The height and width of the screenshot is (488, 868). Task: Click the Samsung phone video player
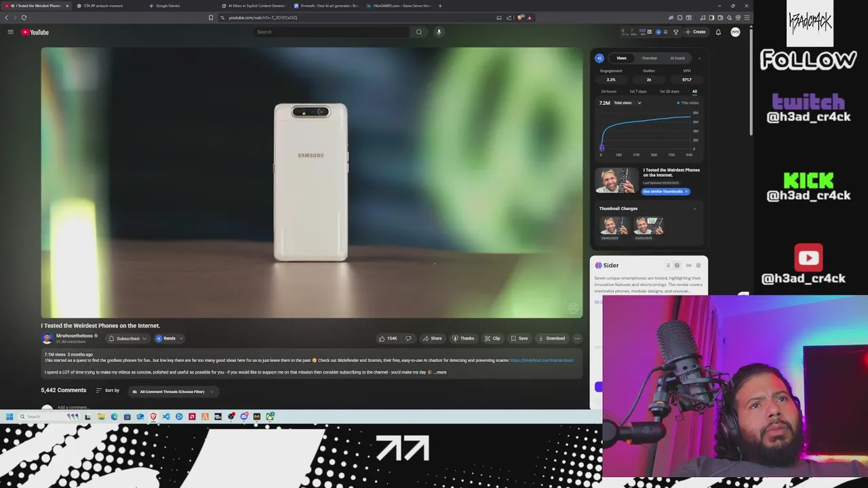pos(311,182)
